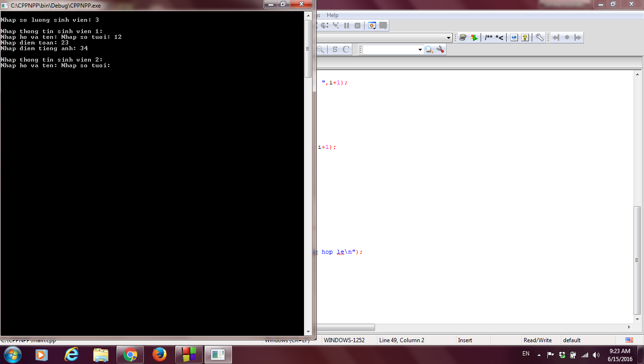Click the debugger Various info icon
Viewport: 644px width, 364px height.
pos(383,26)
